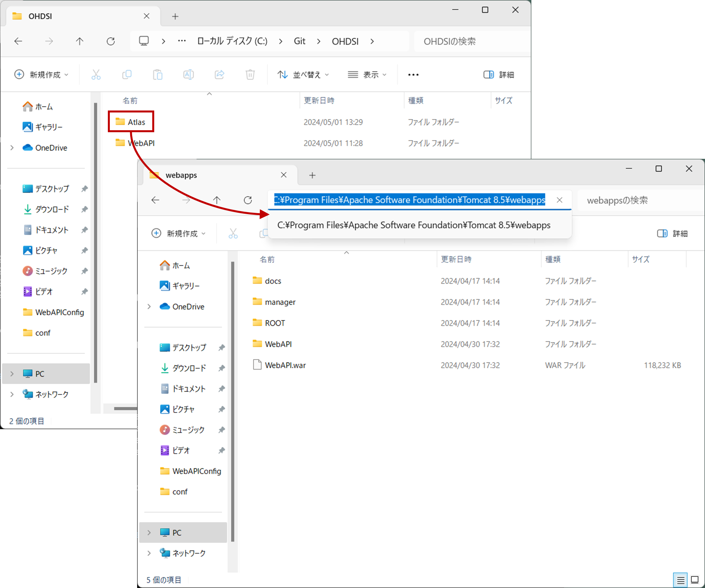This screenshot has width=705, height=588.
Task: Expand OneDrive in OHDSI sidebar
Action: pyautogui.click(x=12, y=148)
